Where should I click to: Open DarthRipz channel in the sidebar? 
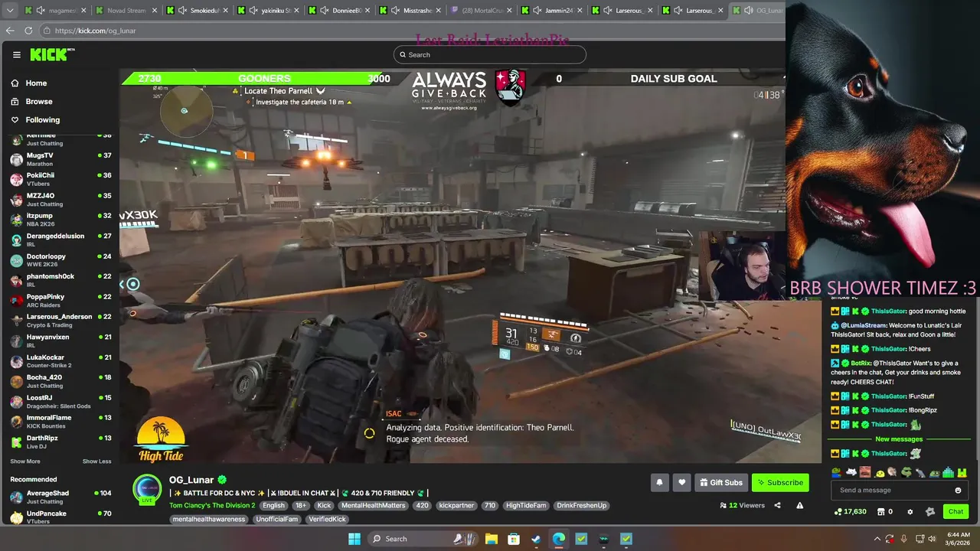click(x=60, y=442)
